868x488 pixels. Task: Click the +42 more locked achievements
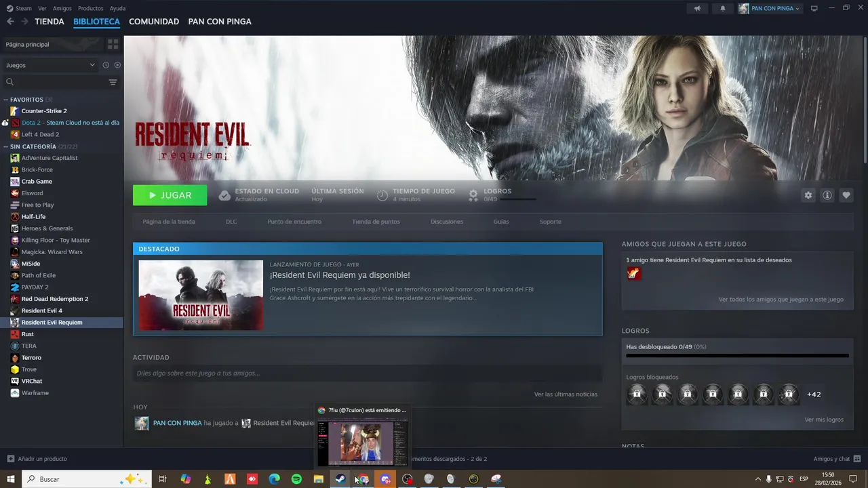click(x=814, y=394)
